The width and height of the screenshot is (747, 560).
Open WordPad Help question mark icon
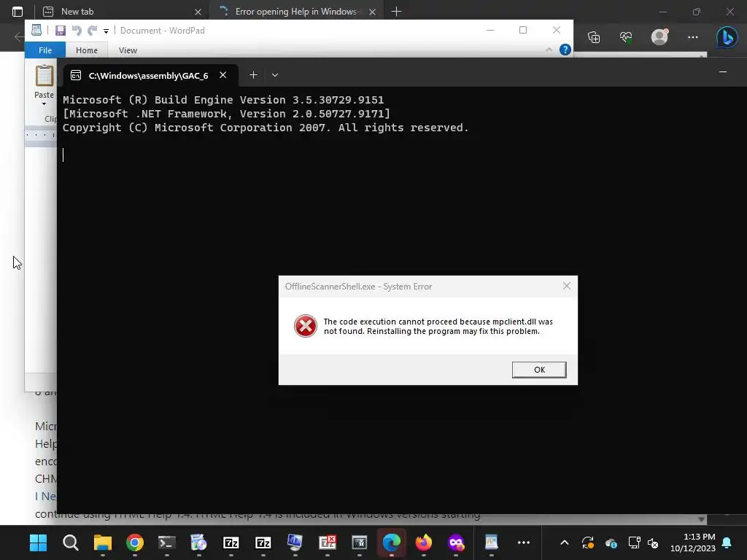[565, 50]
